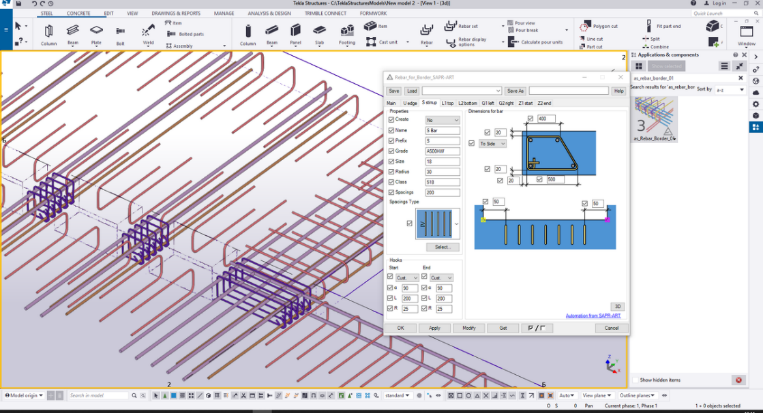
Task: Click the Save As button
Action: pyautogui.click(x=515, y=91)
